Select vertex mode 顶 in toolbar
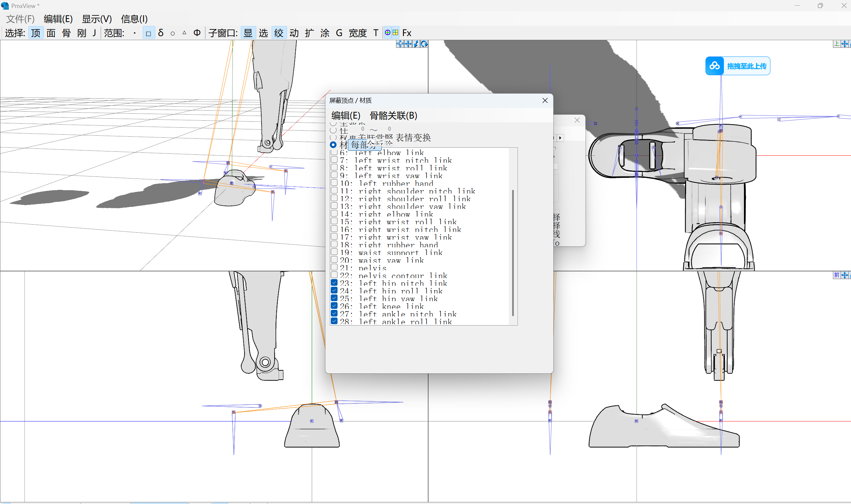The height and width of the screenshot is (504, 851). (x=36, y=33)
